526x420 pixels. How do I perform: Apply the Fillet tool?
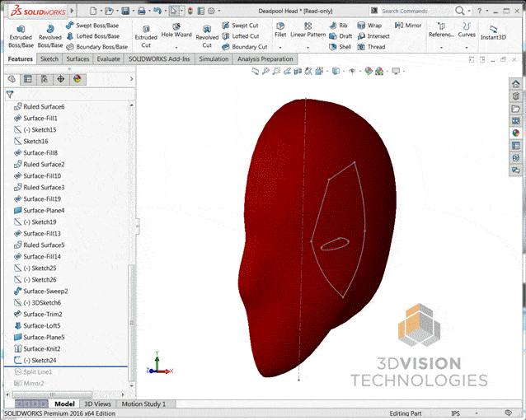280,30
